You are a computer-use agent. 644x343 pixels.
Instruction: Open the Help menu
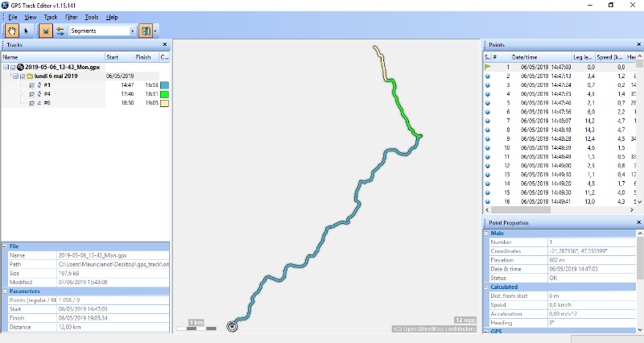tap(112, 17)
